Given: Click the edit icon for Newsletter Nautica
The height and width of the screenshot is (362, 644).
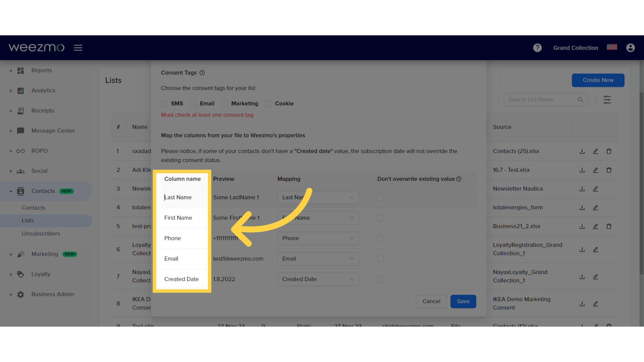Looking at the screenshot, I should pyautogui.click(x=596, y=189).
